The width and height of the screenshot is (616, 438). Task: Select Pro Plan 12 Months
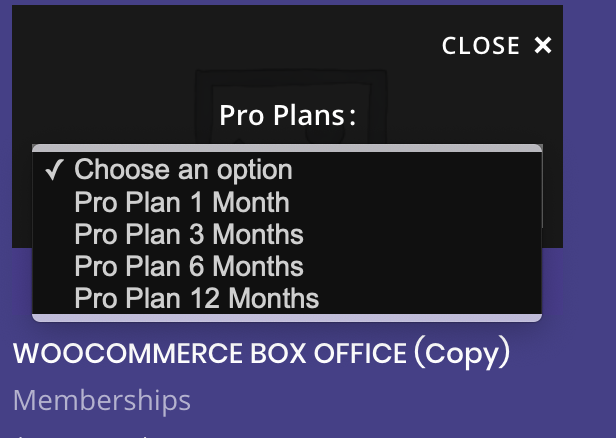pos(197,298)
